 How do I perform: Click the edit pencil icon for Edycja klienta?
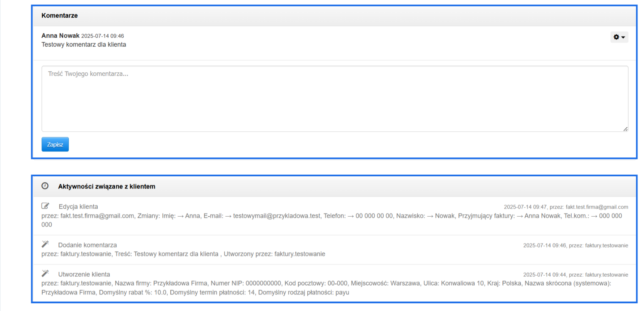[x=45, y=206]
